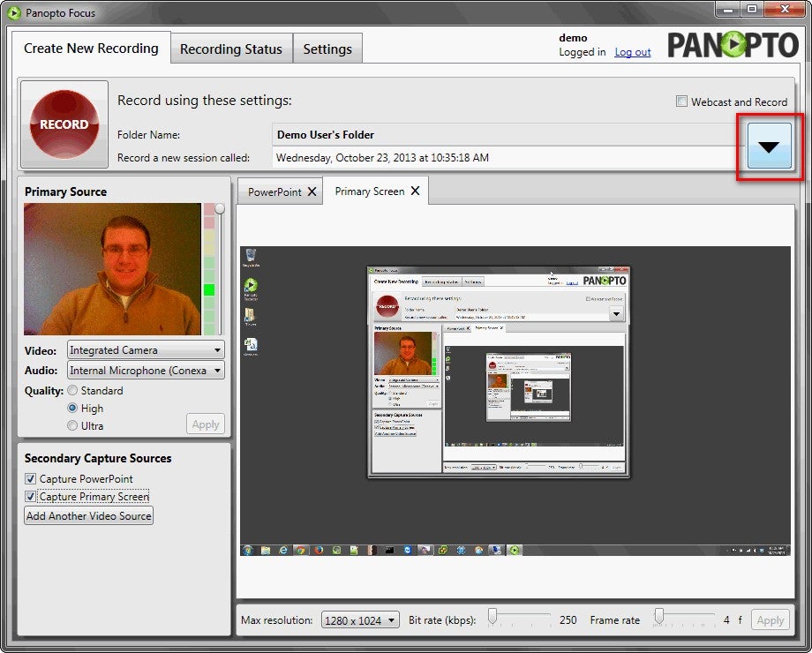Maximize the Panopto Focus window
The width and height of the screenshot is (812, 653).
(752, 10)
